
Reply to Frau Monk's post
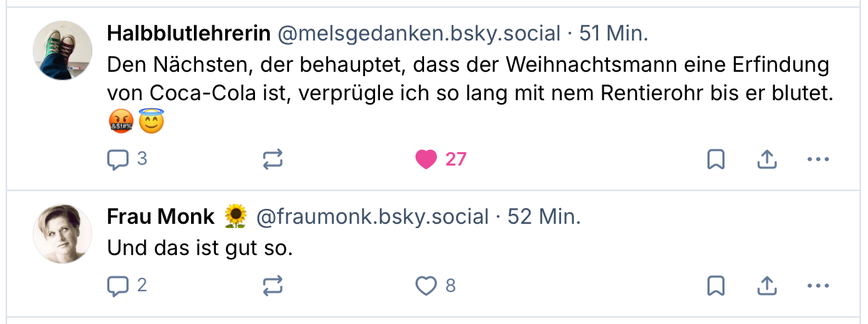[117, 286]
